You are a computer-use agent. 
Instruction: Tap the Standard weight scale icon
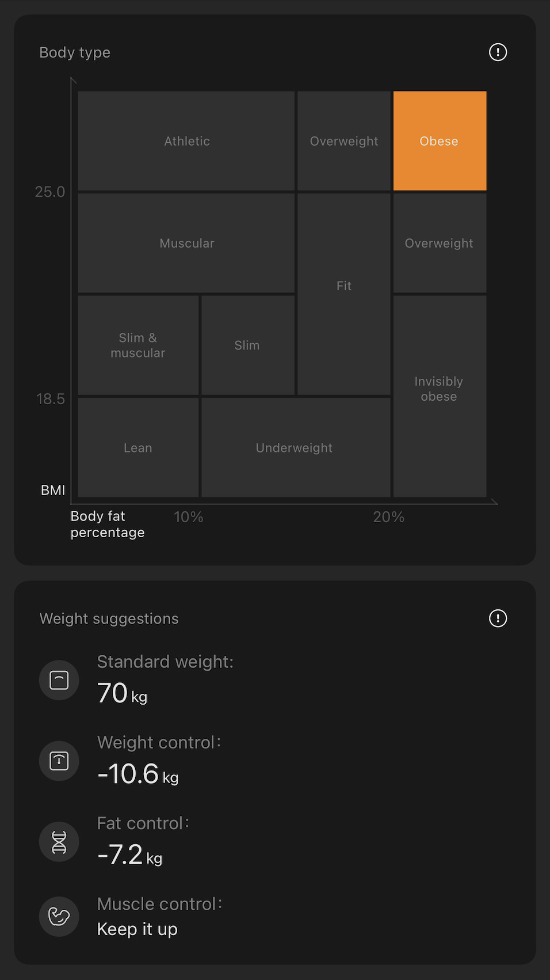coord(59,680)
